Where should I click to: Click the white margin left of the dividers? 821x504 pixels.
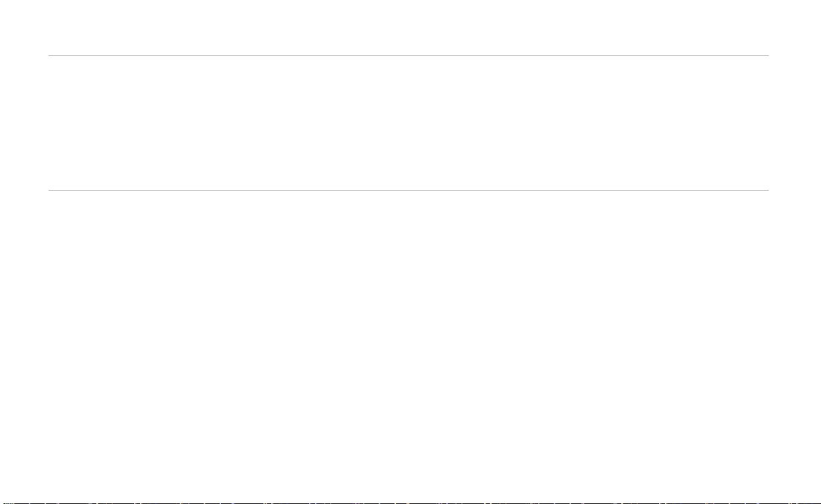coord(24,123)
